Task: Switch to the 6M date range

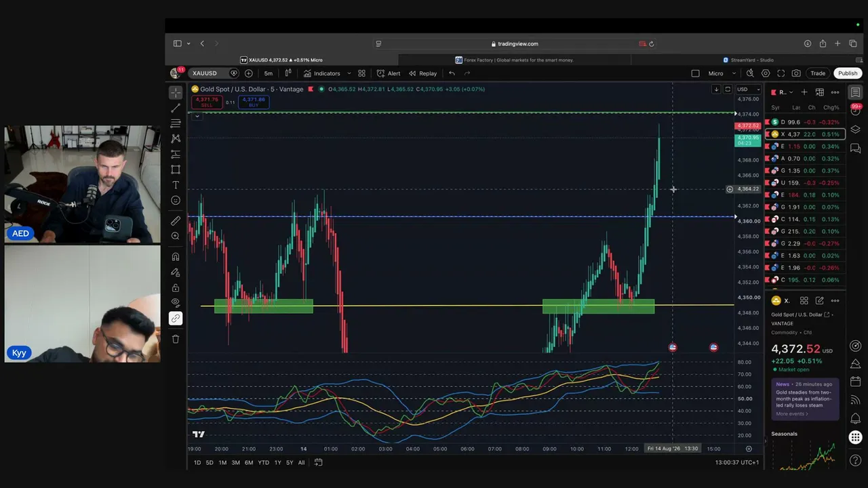Action: (x=249, y=462)
